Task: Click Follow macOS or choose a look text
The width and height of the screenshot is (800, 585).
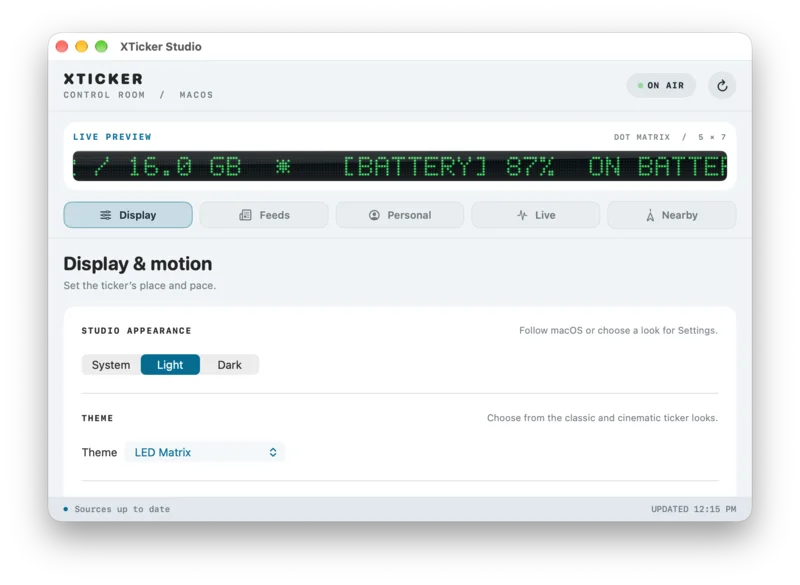Action: click(x=618, y=330)
